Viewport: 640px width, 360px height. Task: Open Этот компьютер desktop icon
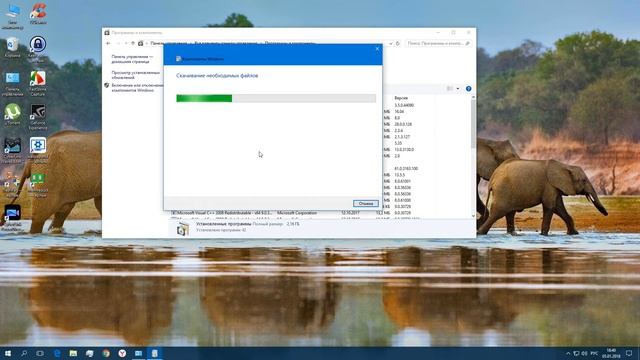click(x=13, y=17)
